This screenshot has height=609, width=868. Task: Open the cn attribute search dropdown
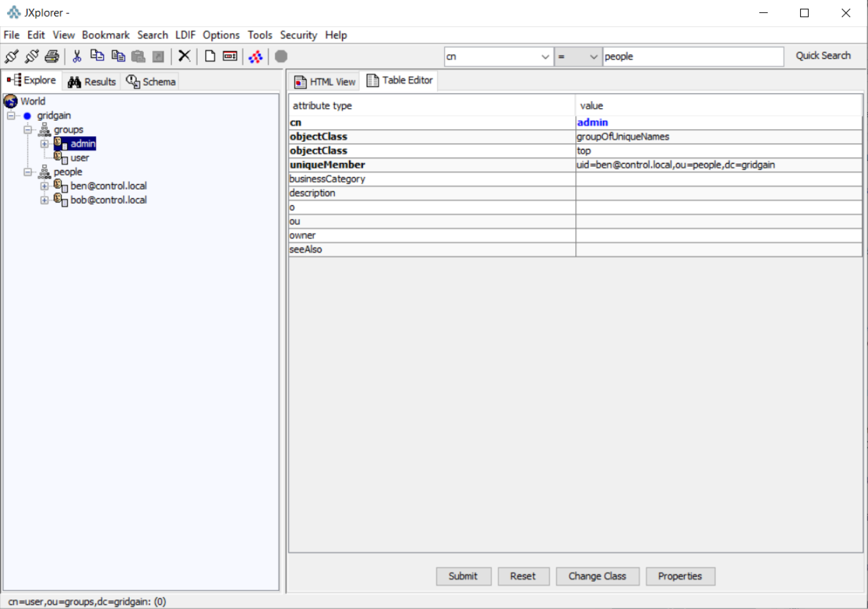(545, 56)
